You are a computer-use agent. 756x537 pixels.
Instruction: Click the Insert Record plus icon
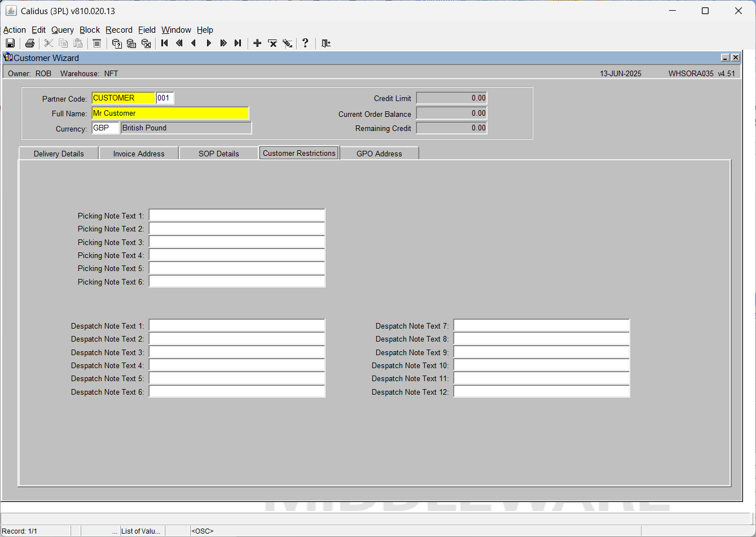(257, 43)
